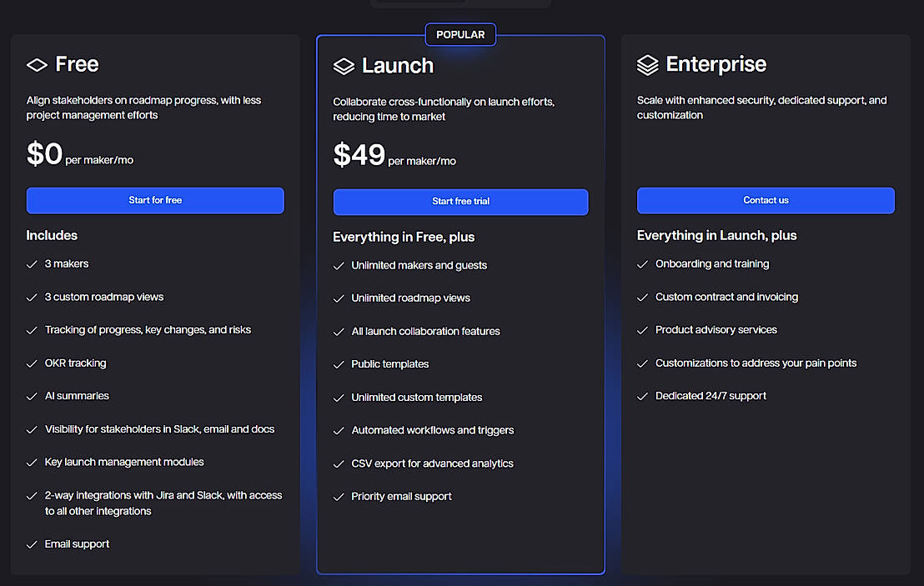Click checkmark beside Unlimited roadmap views
924x586 pixels.
pos(339,298)
